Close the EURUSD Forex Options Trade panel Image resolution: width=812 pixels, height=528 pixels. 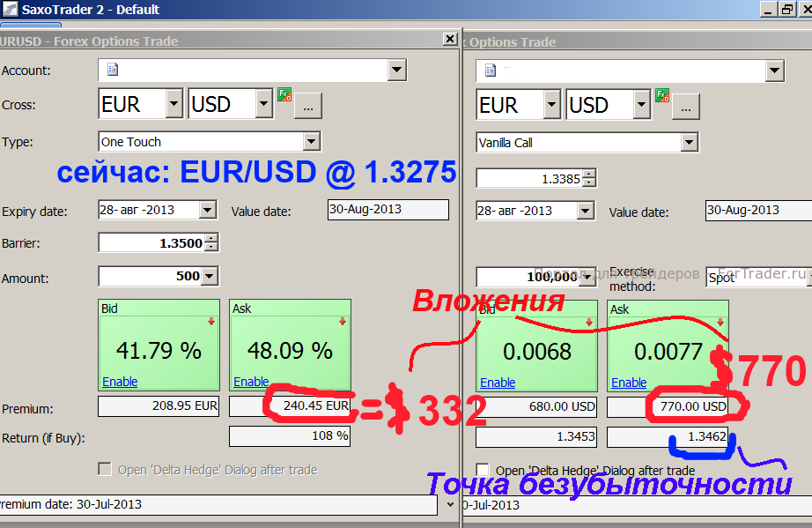pos(450,40)
